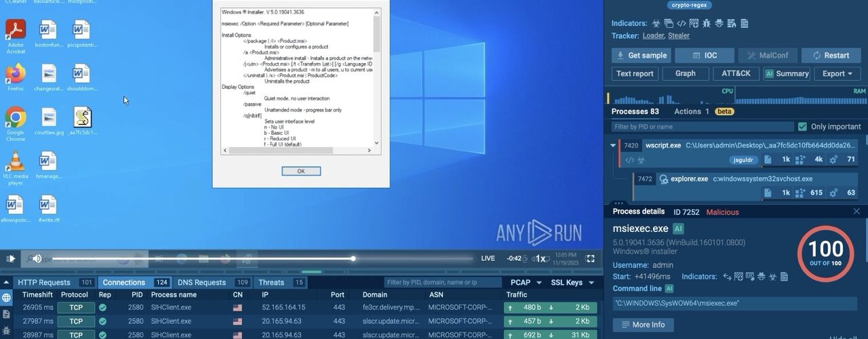Open the Export dropdown menu

tap(837, 74)
